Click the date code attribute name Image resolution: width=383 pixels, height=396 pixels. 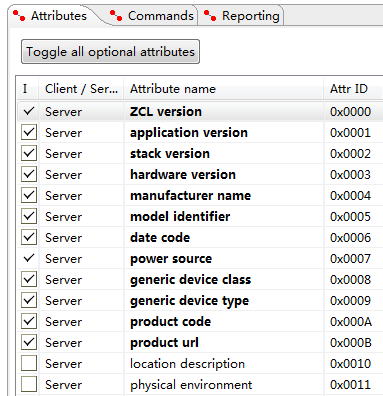tap(160, 237)
